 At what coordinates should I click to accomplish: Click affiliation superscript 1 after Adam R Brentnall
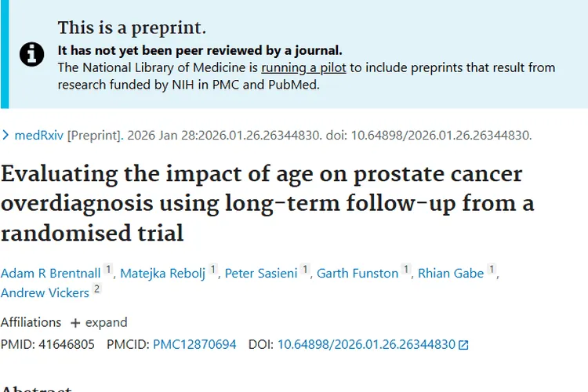[109, 270]
